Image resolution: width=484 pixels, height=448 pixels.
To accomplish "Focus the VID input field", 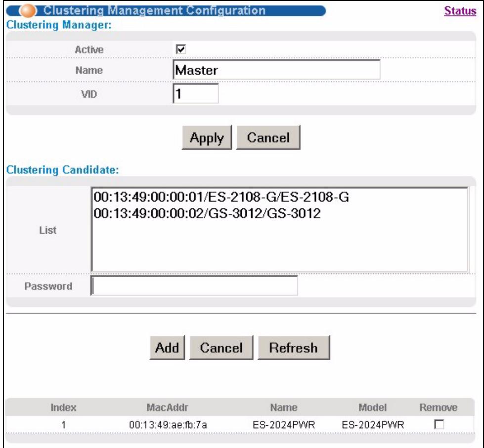I will (x=196, y=93).
